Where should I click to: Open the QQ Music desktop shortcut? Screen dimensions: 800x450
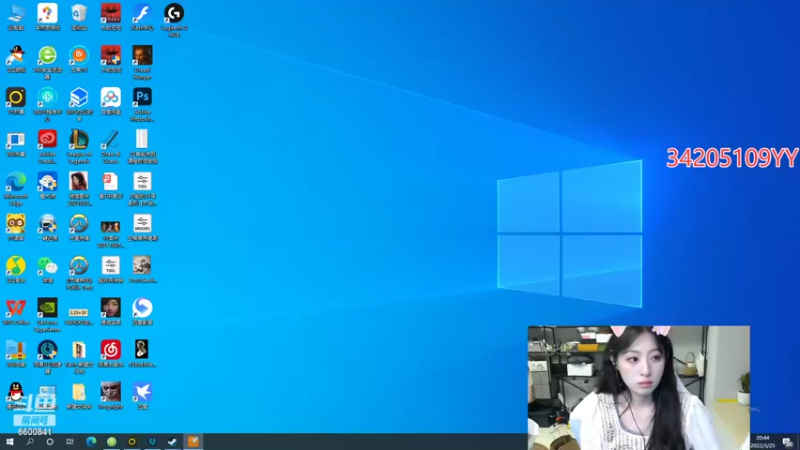(16, 269)
